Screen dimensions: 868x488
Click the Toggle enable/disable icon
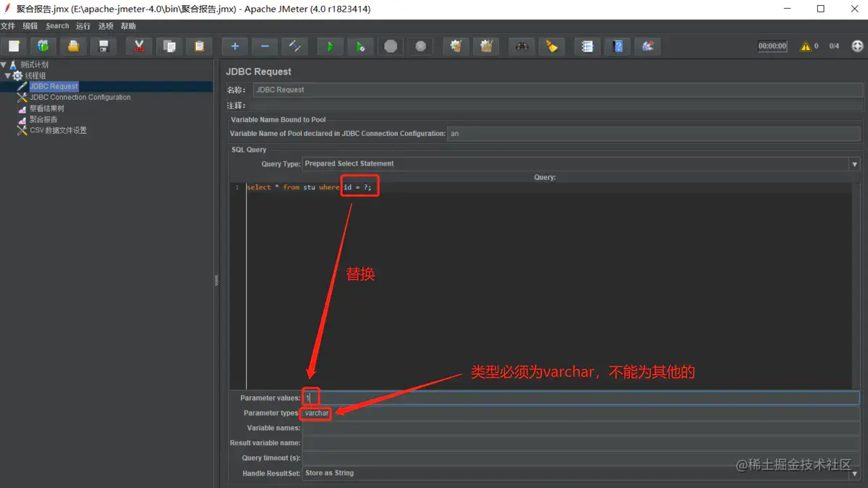(294, 46)
